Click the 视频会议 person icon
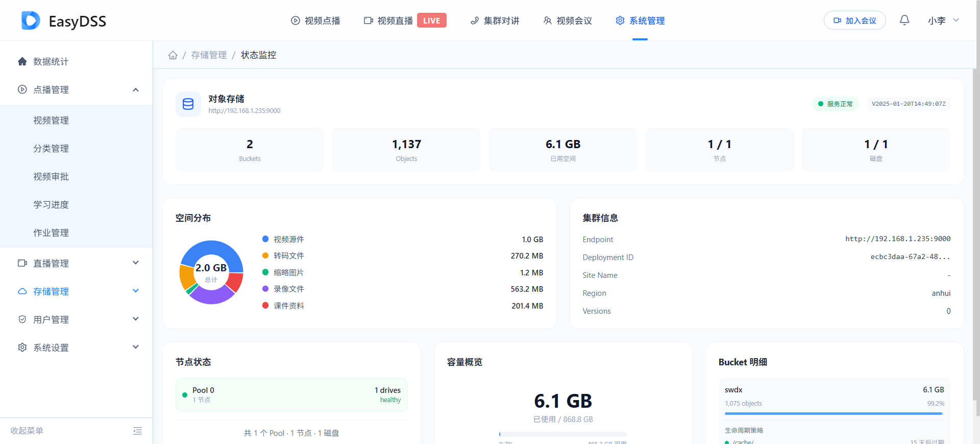This screenshot has height=444, width=980. [x=548, y=20]
